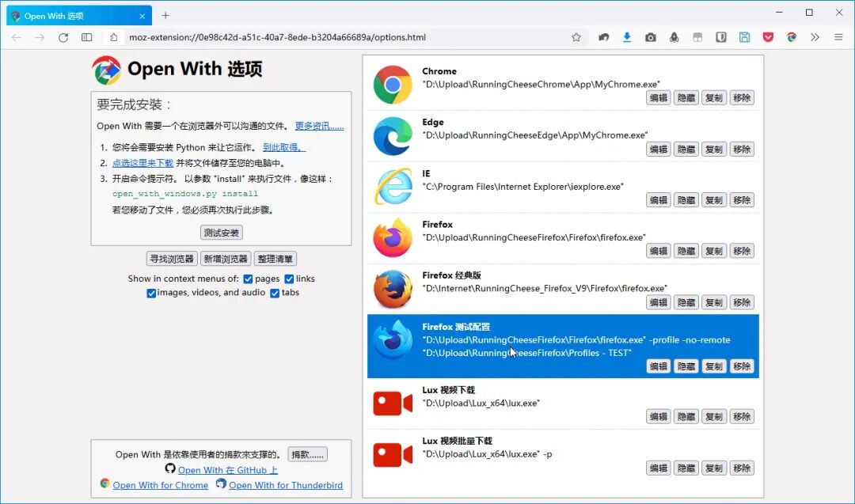Select the Open With 选项 tab
The width and height of the screenshot is (855, 504).
pos(79,16)
